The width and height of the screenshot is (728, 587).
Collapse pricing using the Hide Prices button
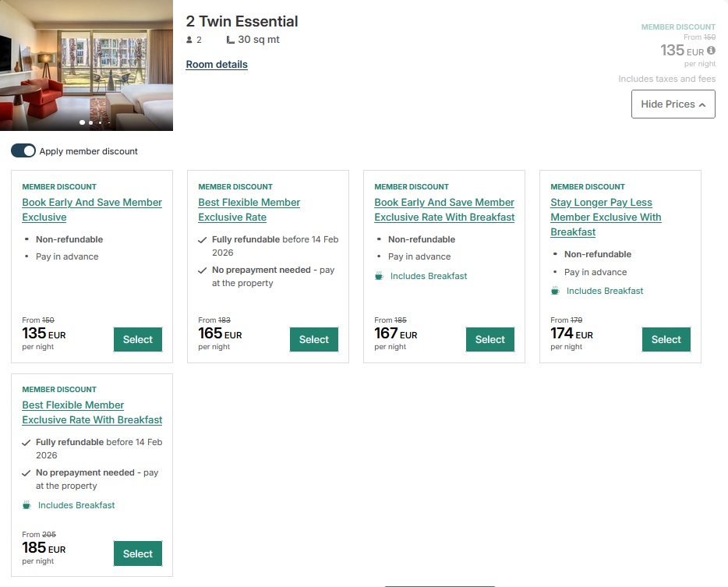click(x=673, y=104)
